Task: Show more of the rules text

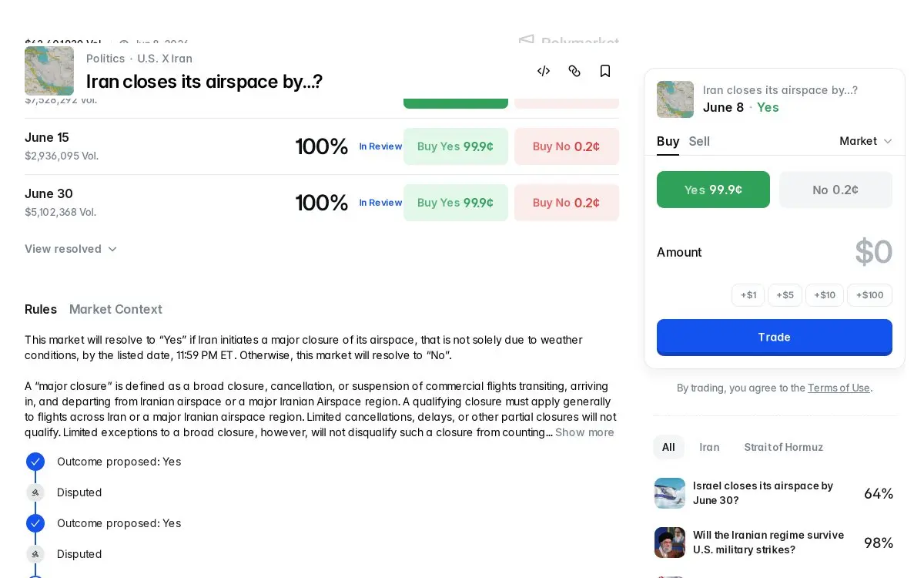Action: [x=584, y=432]
